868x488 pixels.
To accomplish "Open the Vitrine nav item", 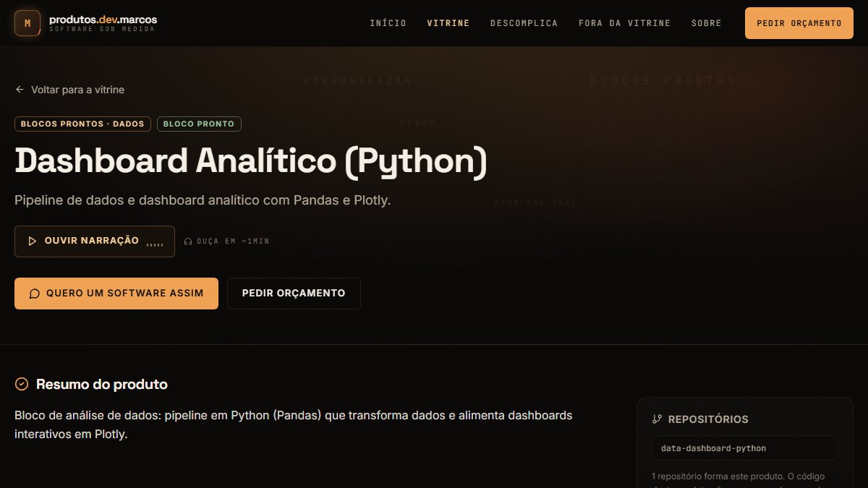I will coord(448,23).
